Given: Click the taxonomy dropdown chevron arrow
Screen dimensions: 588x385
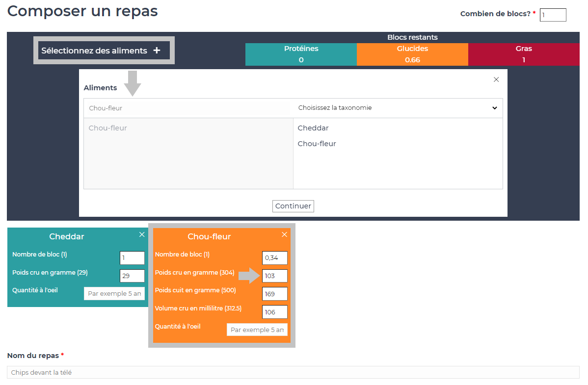Looking at the screenshot, I should click(494, 108).
